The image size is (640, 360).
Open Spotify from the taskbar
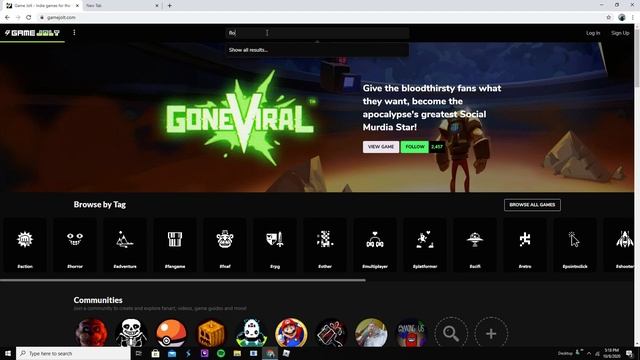click(221, 353)
